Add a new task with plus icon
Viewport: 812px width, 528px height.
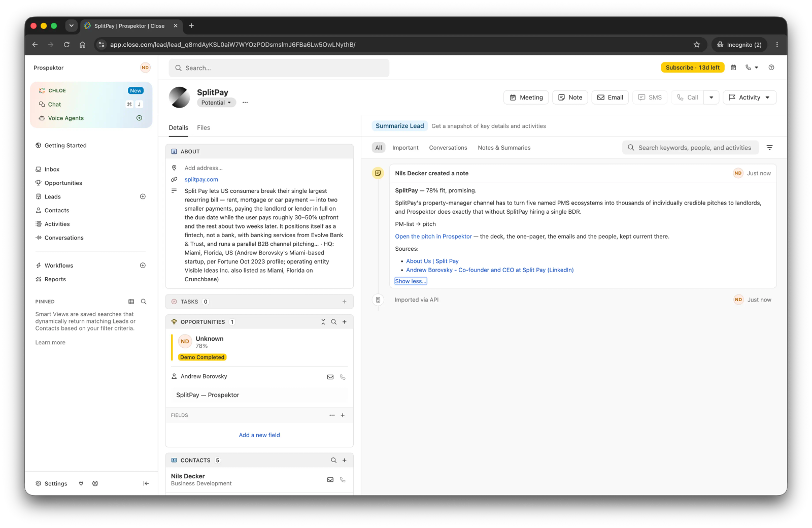344,302
